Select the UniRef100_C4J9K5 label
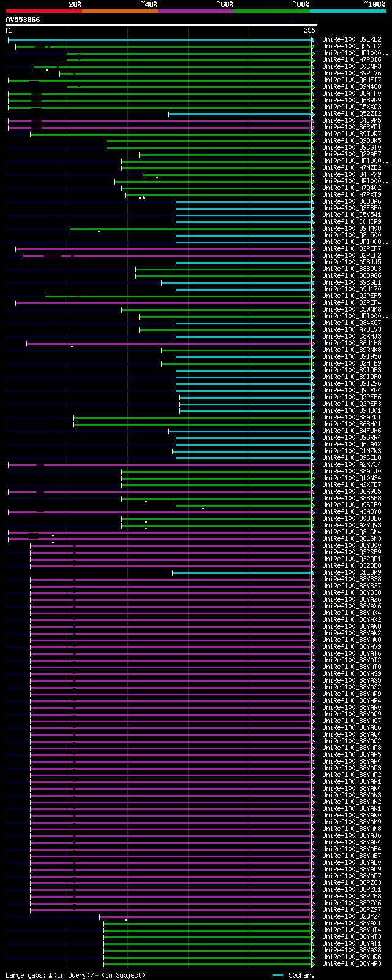 click(x=352, y=120)
